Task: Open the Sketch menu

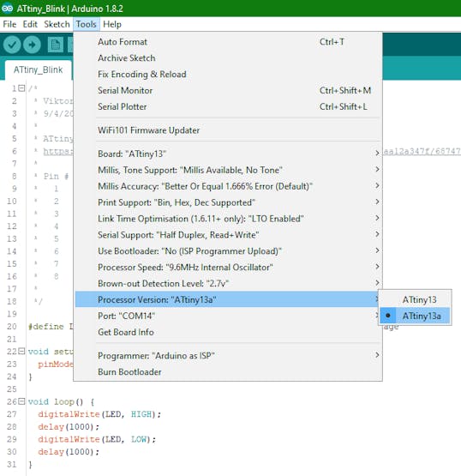Action: click(57, 24)
